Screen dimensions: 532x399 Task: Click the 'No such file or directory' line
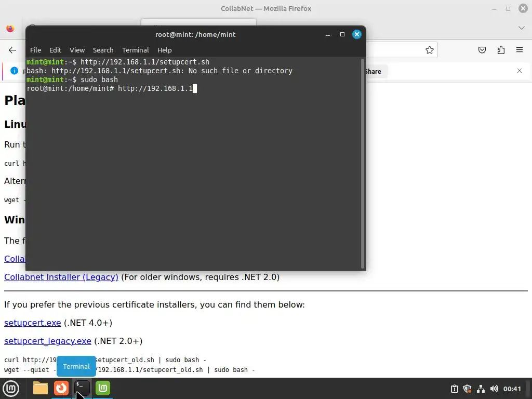(159, 71)
